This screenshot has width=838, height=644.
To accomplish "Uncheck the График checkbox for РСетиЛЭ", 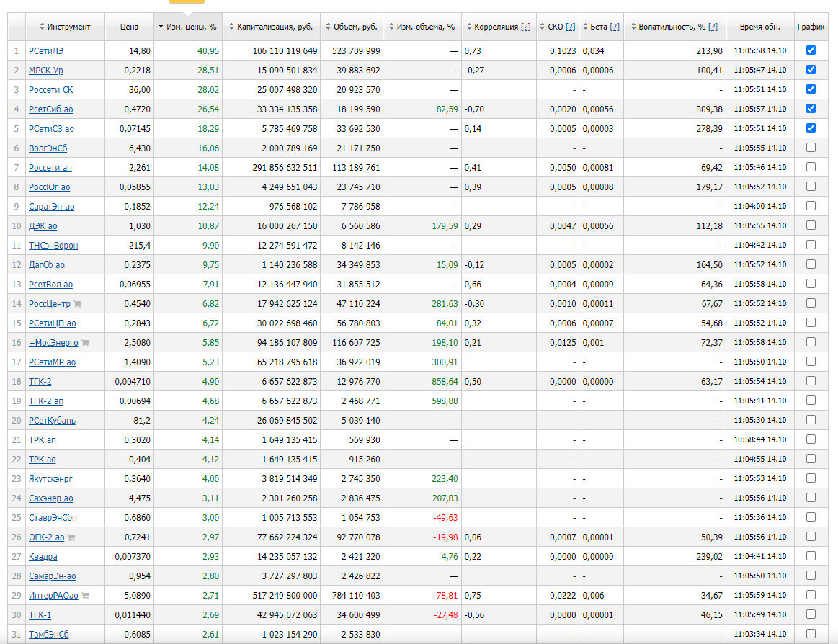I will click(811, 50).
